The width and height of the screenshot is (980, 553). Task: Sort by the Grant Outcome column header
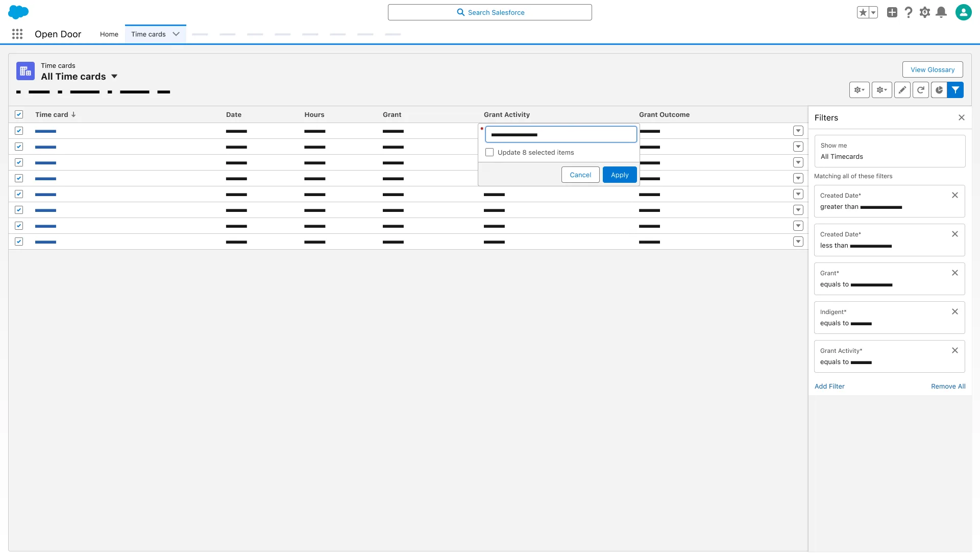664,114
